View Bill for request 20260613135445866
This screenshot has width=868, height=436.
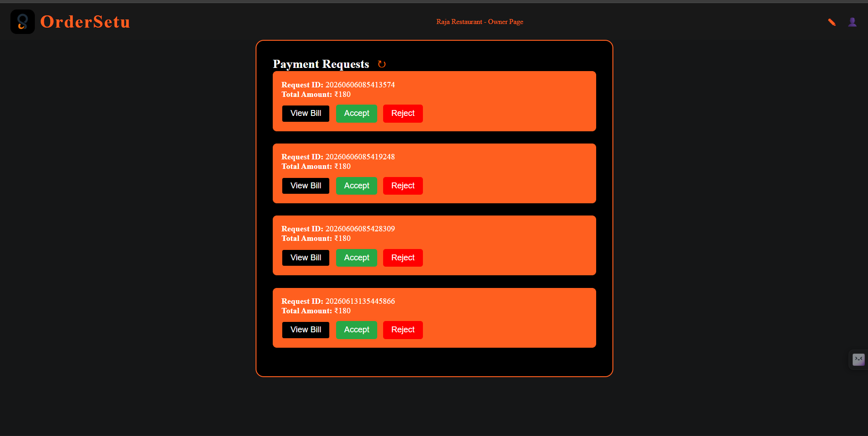pyautogui.click(x=306, y=330)
